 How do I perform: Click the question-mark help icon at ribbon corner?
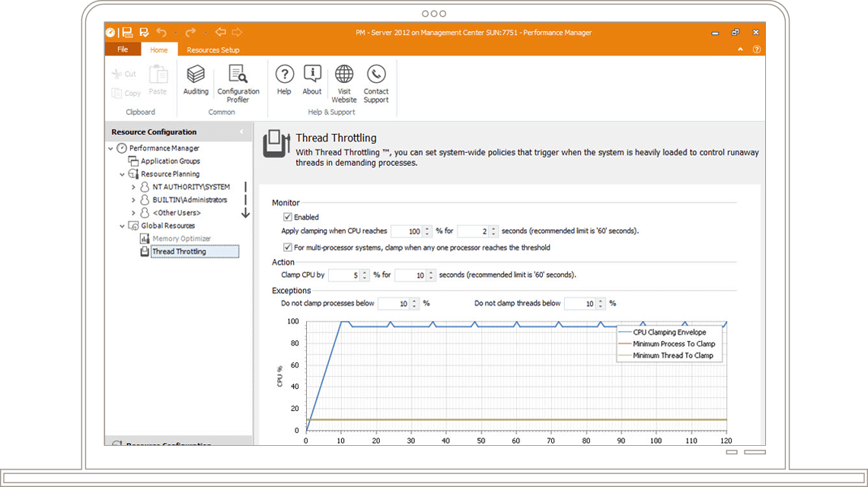click(x=756, y=49)
